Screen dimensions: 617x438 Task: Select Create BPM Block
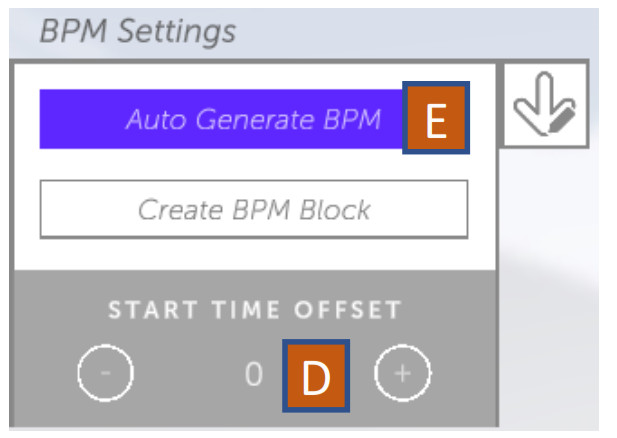click(x=254, y=209)
